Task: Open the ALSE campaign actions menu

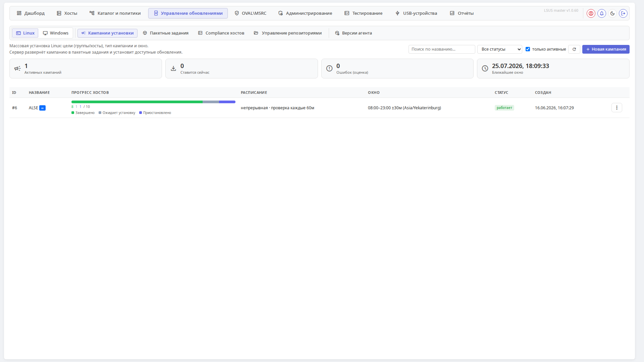Action: click(616, 108)
